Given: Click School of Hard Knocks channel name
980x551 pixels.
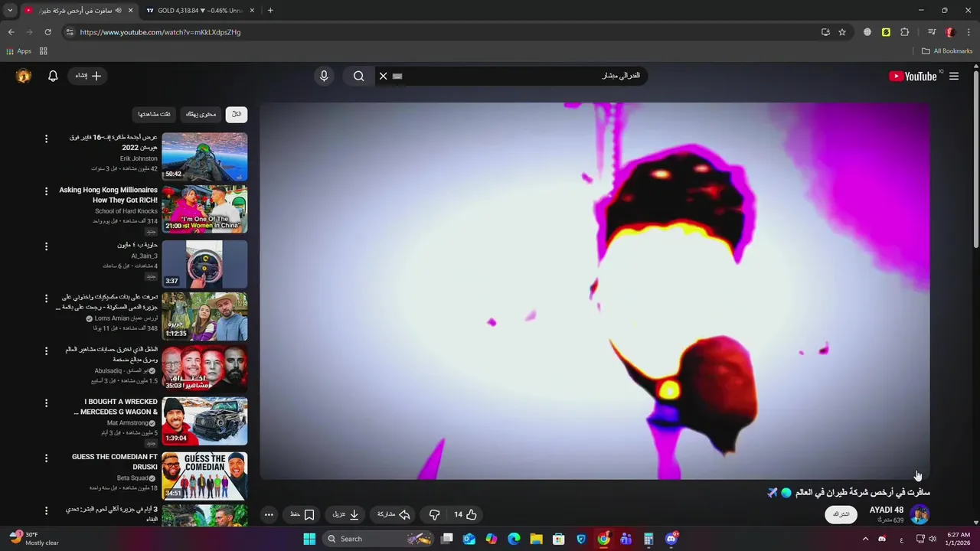Looking at the screenshot, I should tap(126, 211).
